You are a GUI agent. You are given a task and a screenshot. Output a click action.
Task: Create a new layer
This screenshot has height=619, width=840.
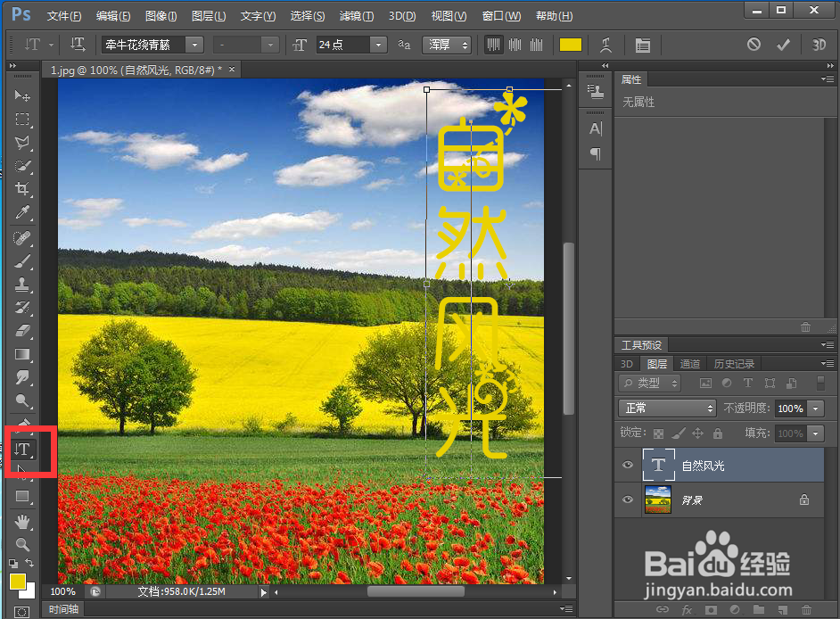pyautogui.click(x=783, y=609)
